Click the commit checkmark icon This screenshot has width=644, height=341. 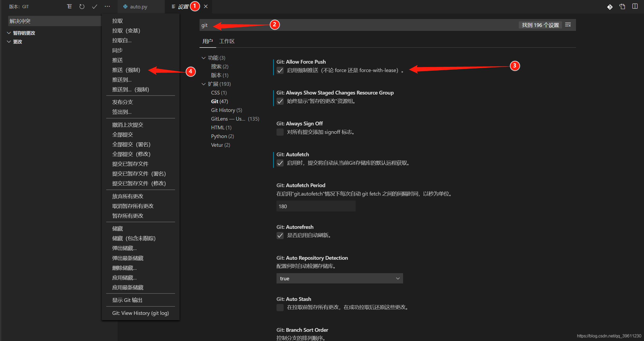(95, 6)
